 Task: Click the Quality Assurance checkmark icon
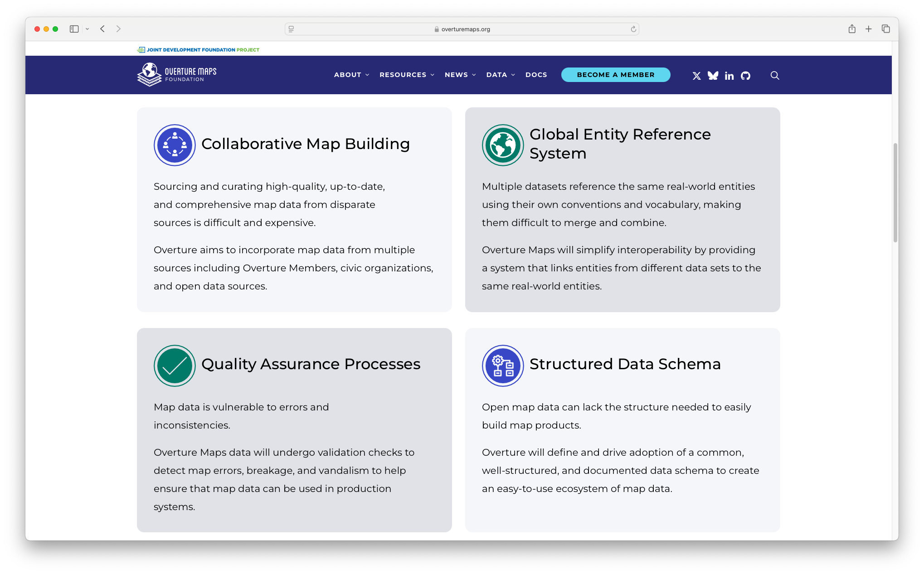tap(175, 365)
